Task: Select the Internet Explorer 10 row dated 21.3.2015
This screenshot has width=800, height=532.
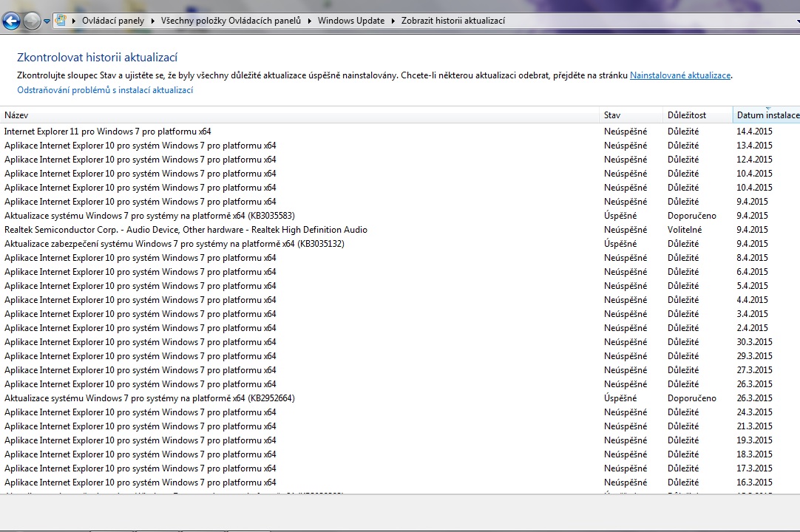Action: pos(400,426)
